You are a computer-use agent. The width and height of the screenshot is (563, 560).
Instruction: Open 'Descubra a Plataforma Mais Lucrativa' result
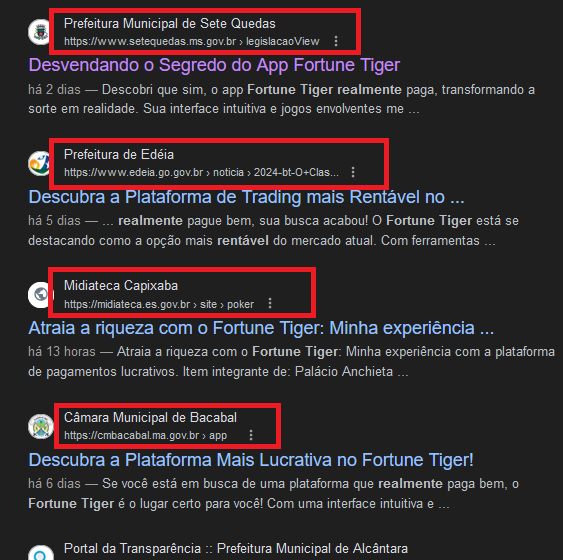click(251, 460)
